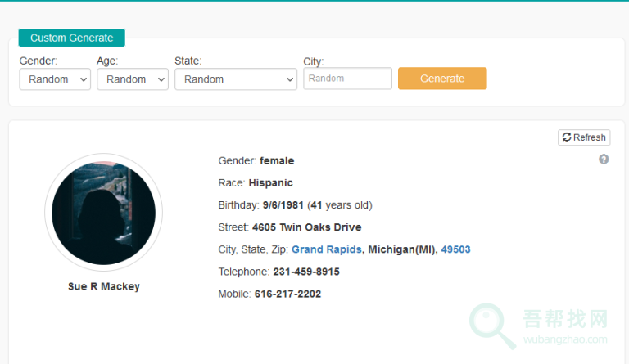
Task: Open the State selection dropdown
Action: [236, 79]
